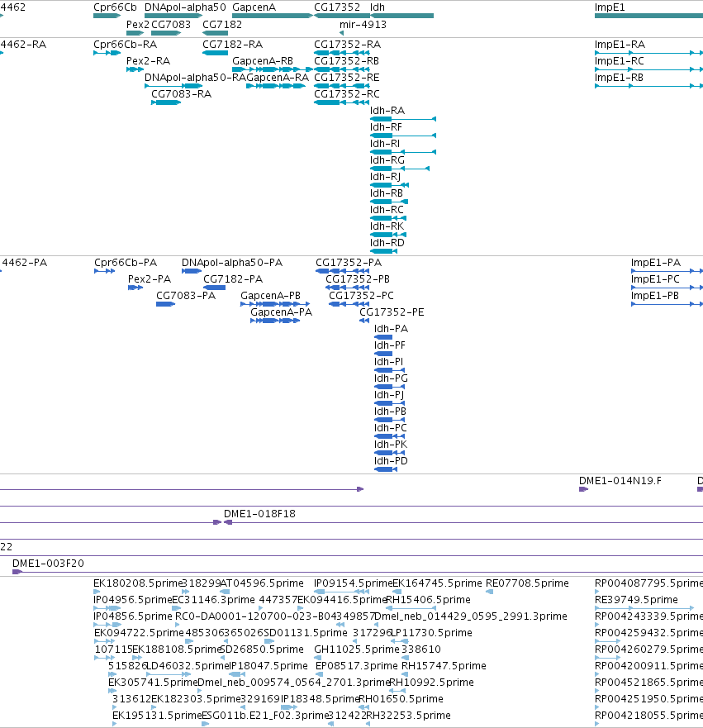Select the GapcenA-RB transcript label
This screenshot has width=703, height=728.
click(x=263, y=61)
